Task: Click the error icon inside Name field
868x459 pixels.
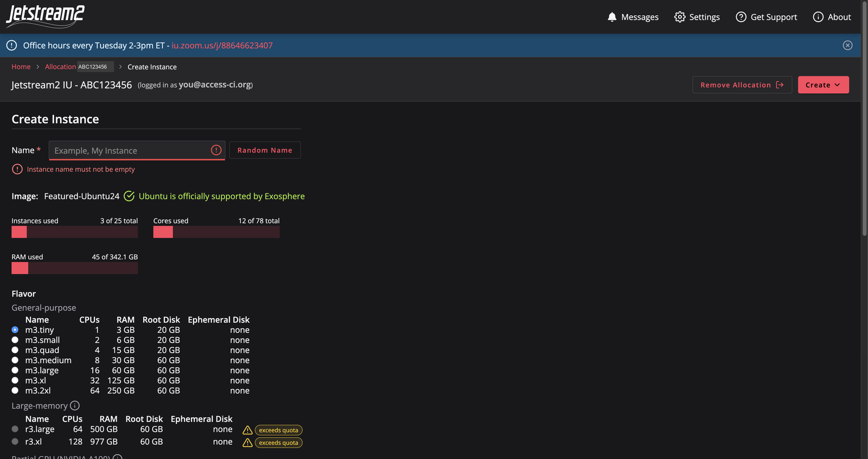Action: [x=216, y=150]
